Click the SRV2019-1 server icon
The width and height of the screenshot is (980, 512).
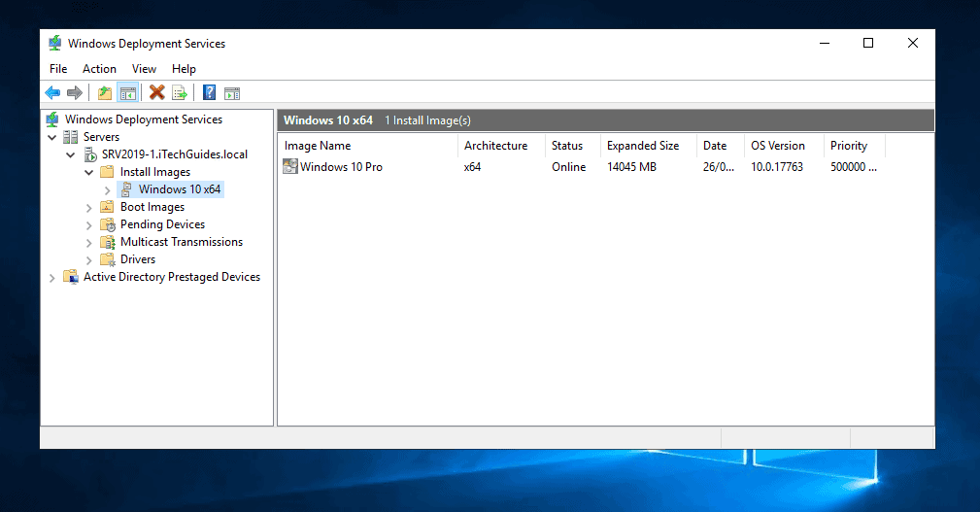pos(90,154)
